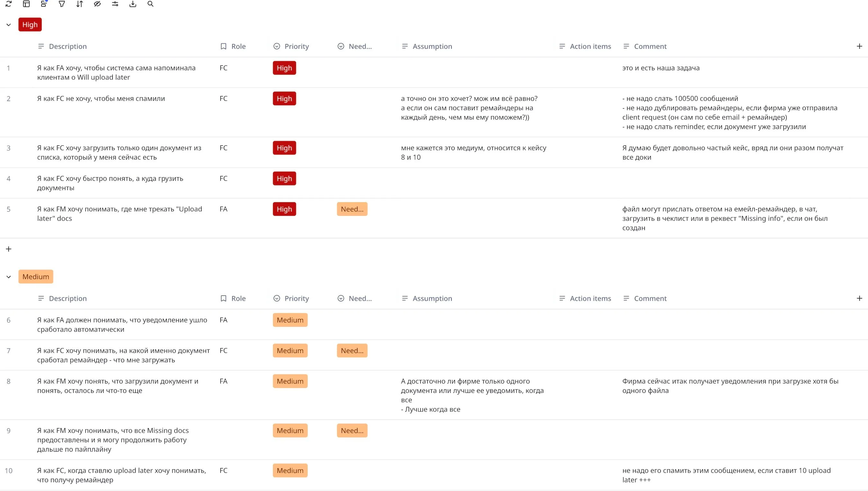Click the High group label tag
The width and height of the screenshot is (868, 491).
(30, 25)
